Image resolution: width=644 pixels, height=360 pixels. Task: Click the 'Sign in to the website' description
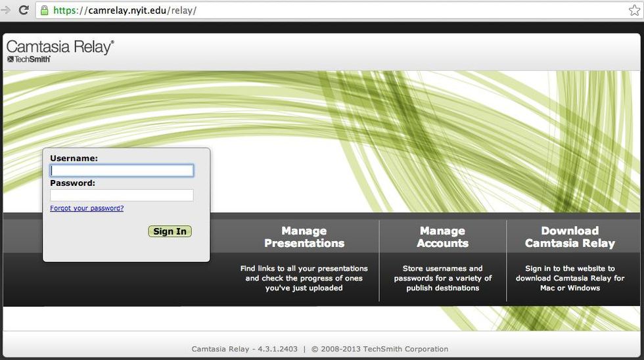(570, 278)
